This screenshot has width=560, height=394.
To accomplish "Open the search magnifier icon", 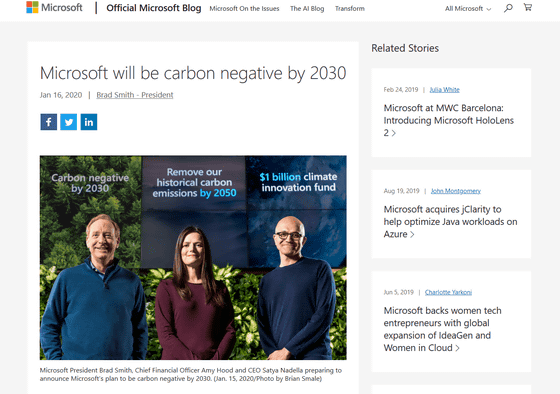I will 508,8.
